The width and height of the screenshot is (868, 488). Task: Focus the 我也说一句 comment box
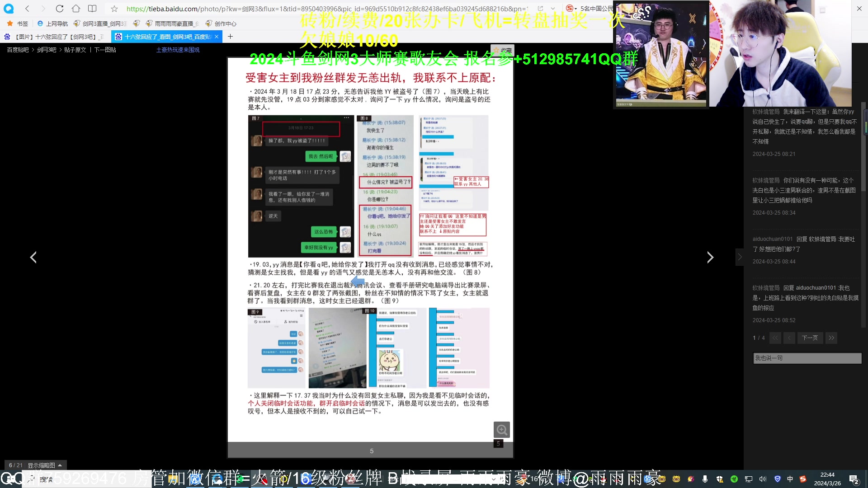[x=807, y=358]
